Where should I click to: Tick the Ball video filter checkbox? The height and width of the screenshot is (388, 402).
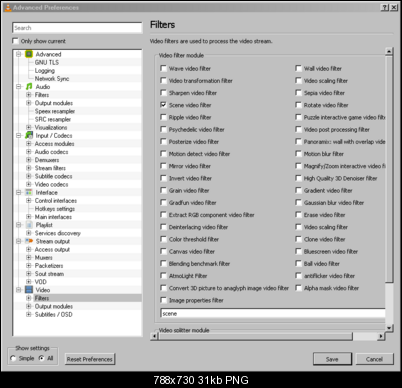pos(298,263)
